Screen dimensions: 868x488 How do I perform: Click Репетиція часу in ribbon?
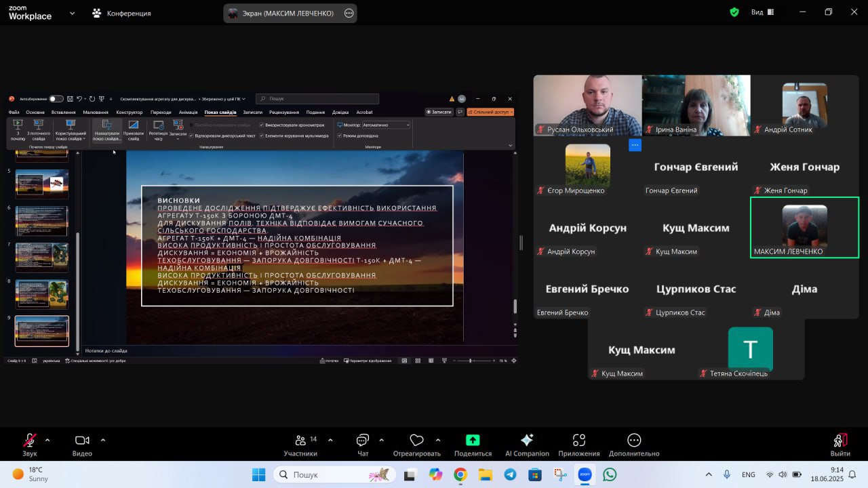[158, 131]
